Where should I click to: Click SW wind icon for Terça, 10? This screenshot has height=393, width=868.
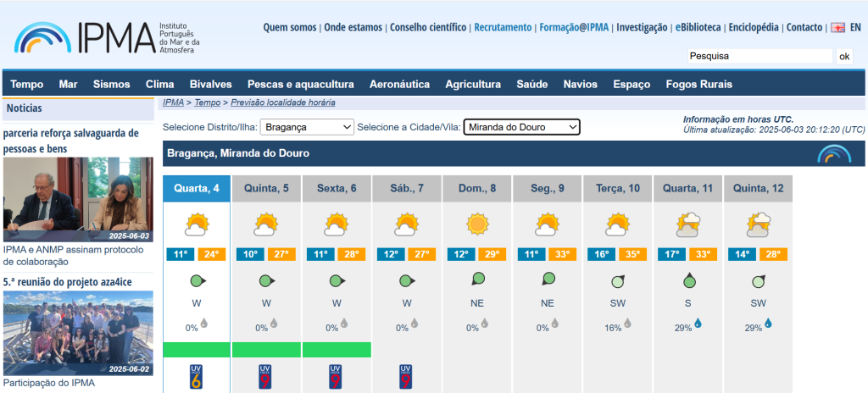[x=618, y=281]
